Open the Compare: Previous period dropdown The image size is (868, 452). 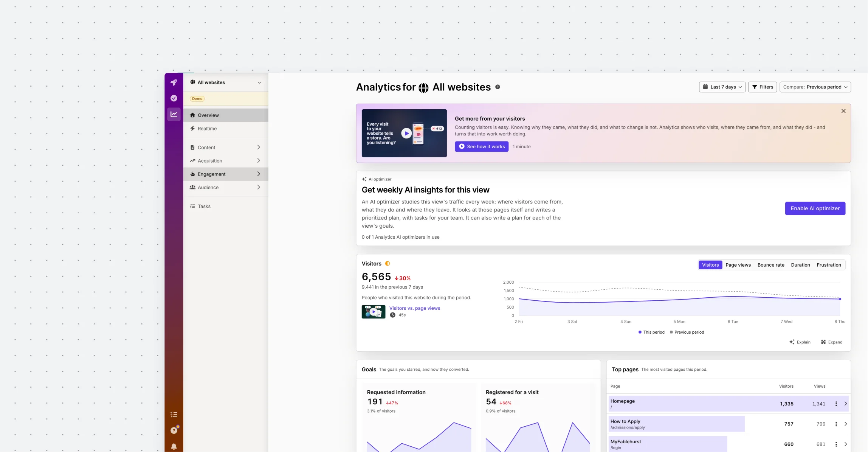pos(815,87)
